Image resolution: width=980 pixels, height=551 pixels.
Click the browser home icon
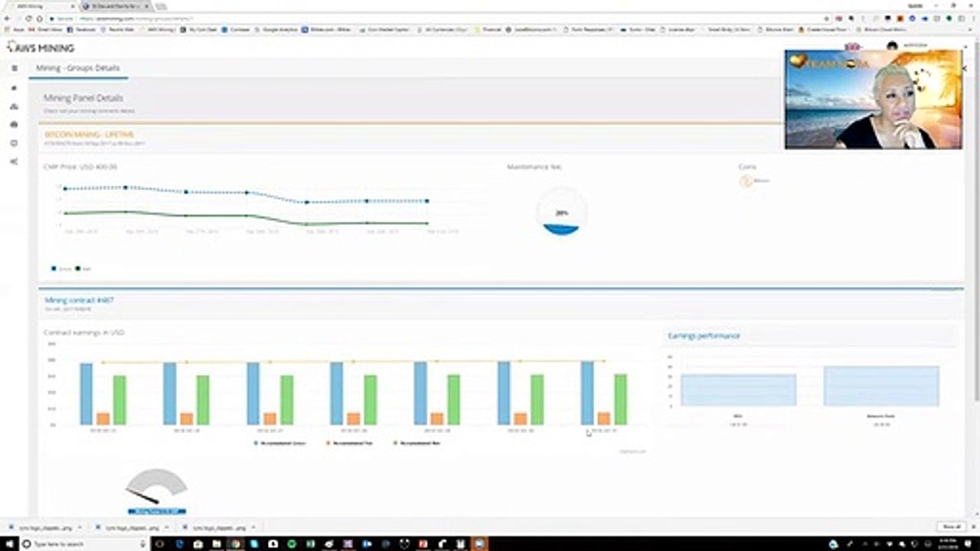[x=40, y=18]
